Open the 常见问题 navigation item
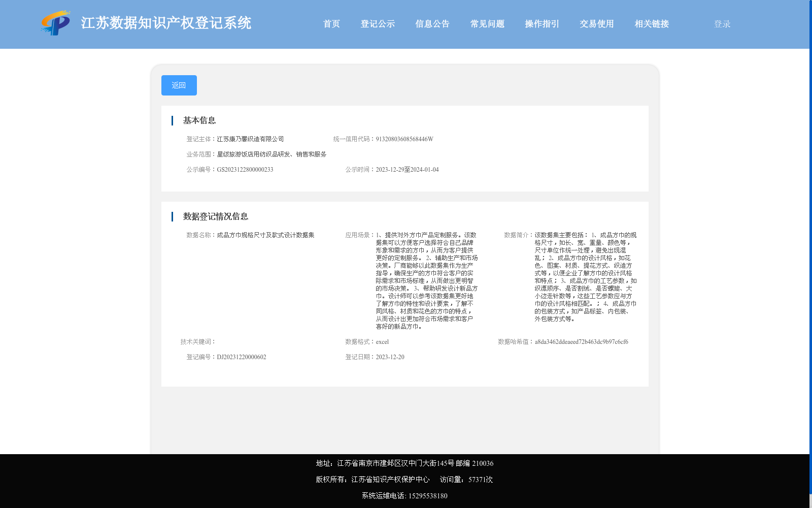This screenshot has height=508, width=812. (487, 23)
